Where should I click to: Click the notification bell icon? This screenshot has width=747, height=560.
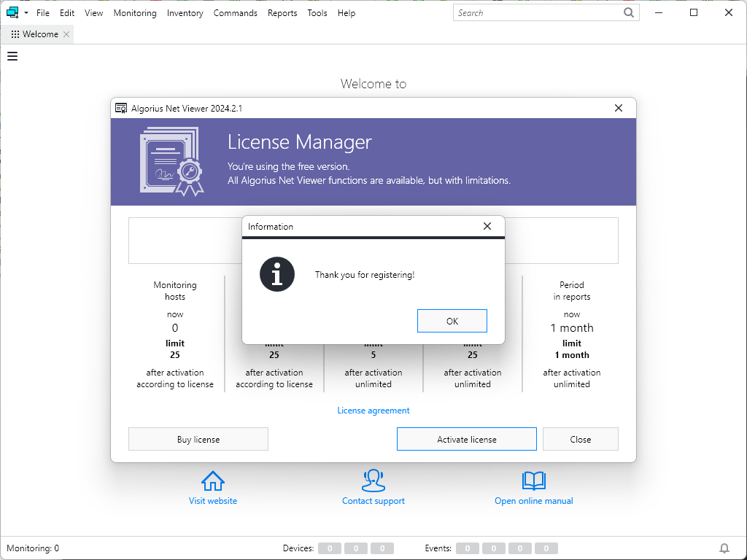[724, 548]
